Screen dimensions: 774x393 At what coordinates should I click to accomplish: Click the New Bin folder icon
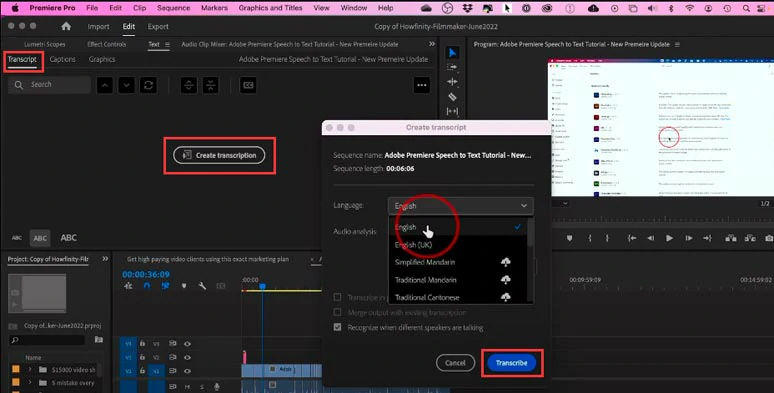(99, 339)
